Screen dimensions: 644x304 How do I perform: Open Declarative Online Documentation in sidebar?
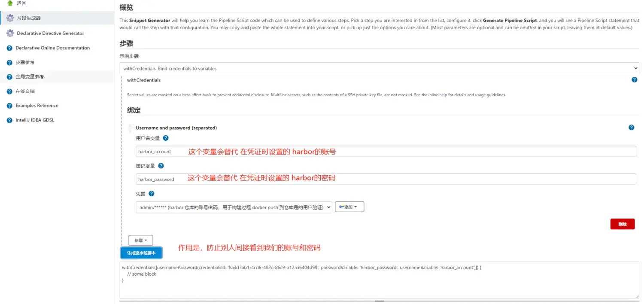coord(52,48)
